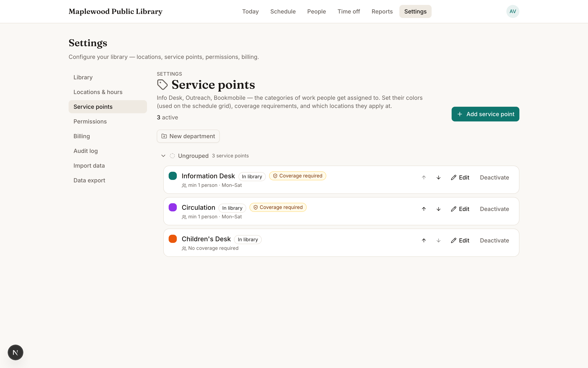Click the tag icon beside Service points heading
The image size is (588, 368).
(162, 85)
